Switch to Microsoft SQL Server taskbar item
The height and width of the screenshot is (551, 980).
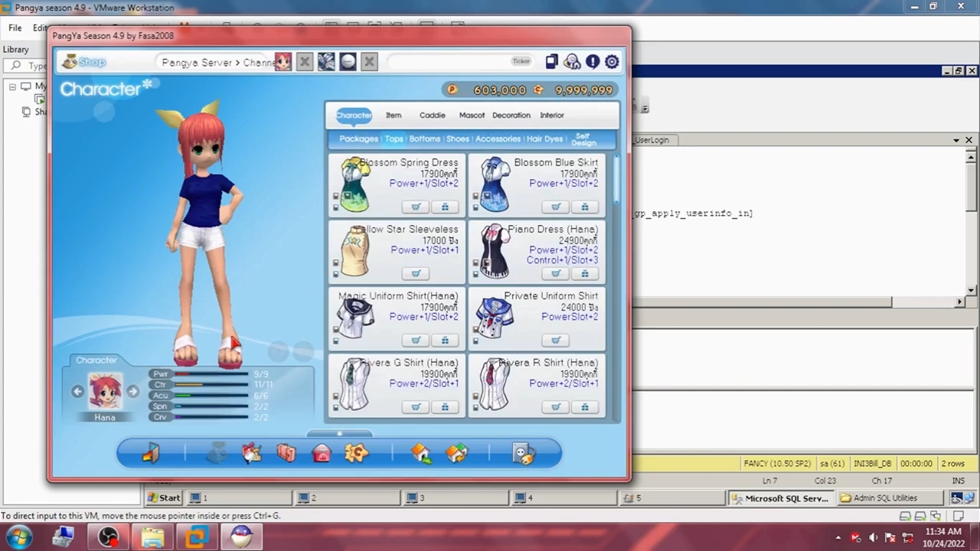pos(779,498)
